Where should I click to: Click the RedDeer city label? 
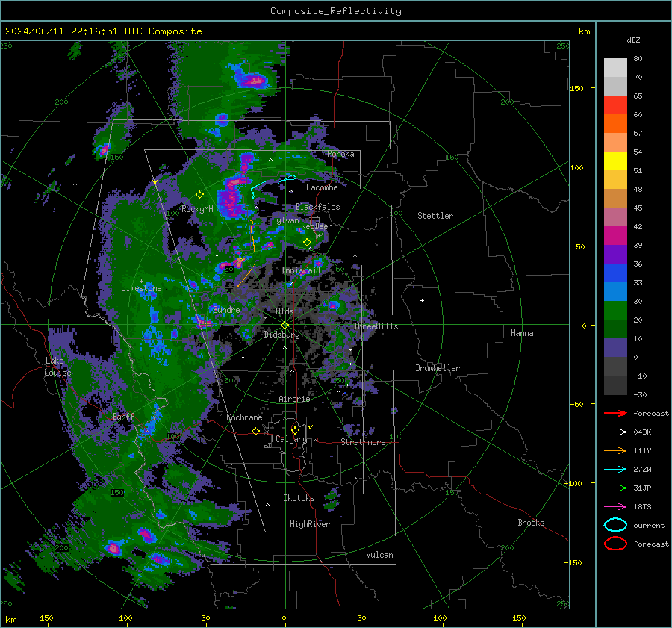[x=317, y=226]
